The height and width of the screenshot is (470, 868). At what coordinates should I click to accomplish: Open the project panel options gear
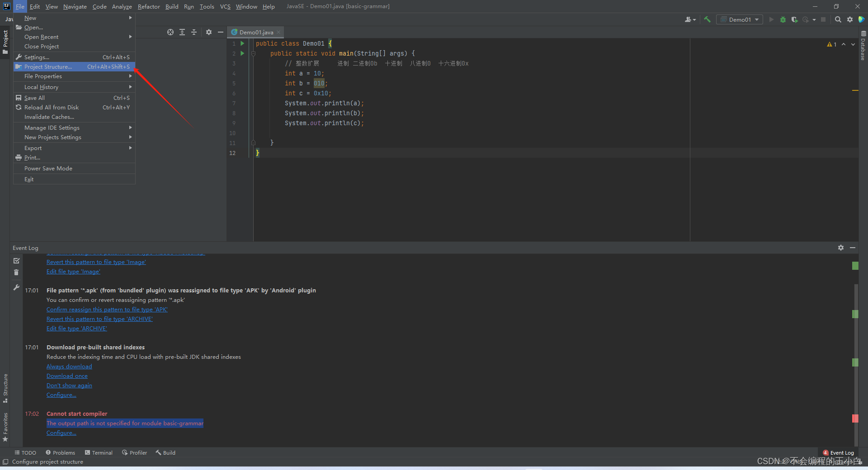tap(209, 32)
